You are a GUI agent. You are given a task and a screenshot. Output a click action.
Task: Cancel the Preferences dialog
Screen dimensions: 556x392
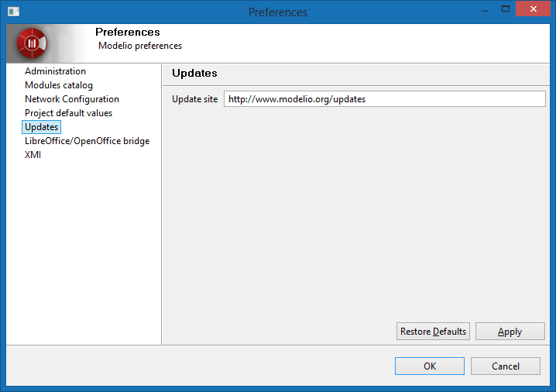pos(506,366)
